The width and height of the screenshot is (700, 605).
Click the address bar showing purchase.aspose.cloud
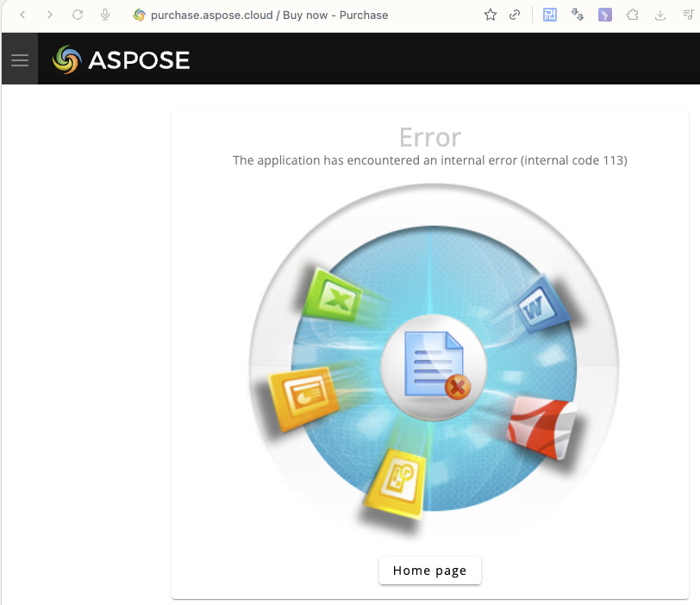click(x=269, y=16)
